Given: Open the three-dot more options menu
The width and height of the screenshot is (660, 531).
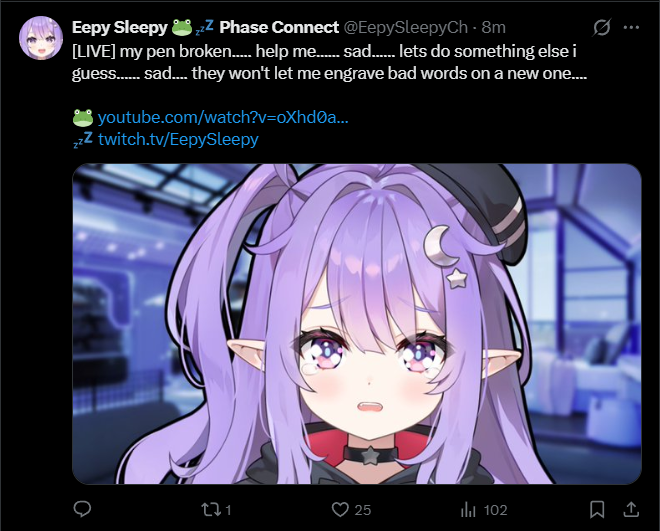Looking at the screenshot, I should point(631,27).
